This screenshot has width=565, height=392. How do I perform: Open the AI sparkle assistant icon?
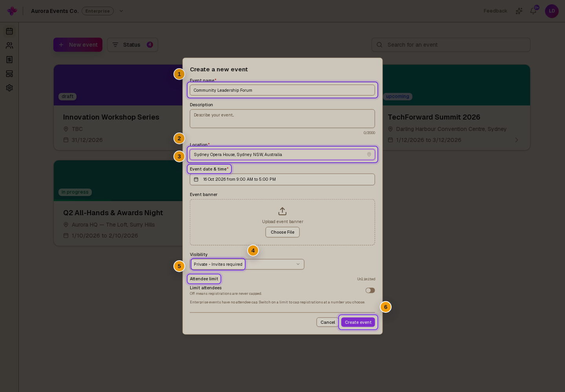[x=519, y=11]
